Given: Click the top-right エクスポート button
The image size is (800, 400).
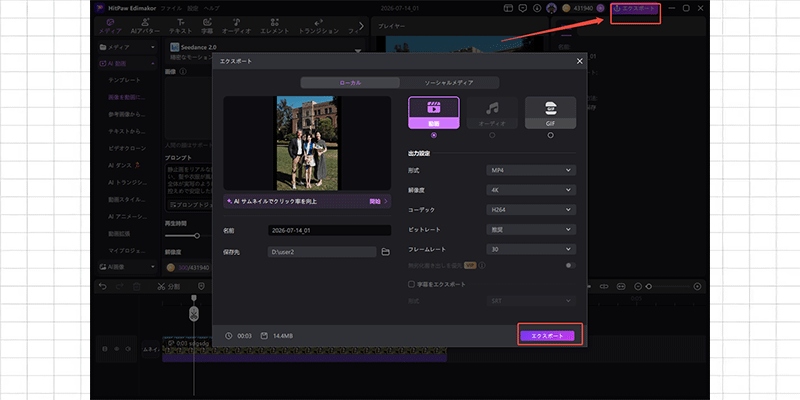Looking at the screenshot, I should tap(635, 9).
